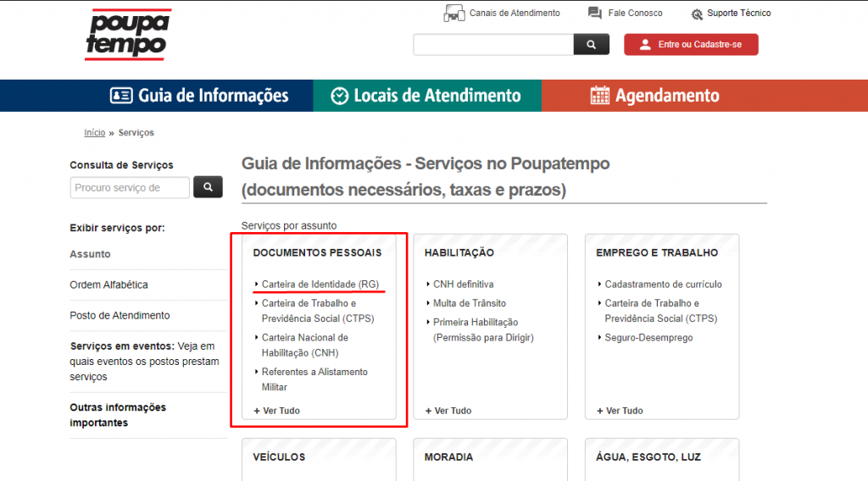Click the Procuro serviço de input field
868x481 pixels.
point(130,188)
